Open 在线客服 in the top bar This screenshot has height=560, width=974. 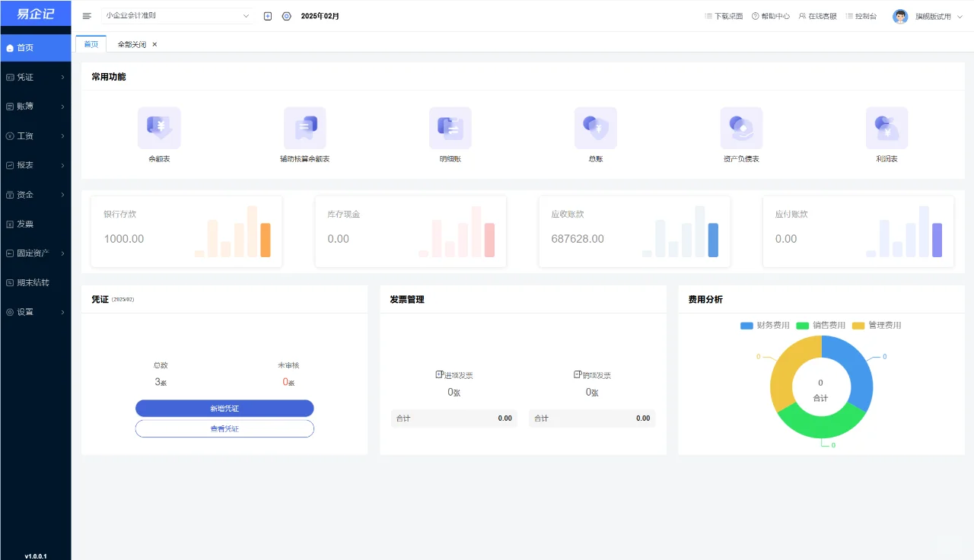point(818,16)
